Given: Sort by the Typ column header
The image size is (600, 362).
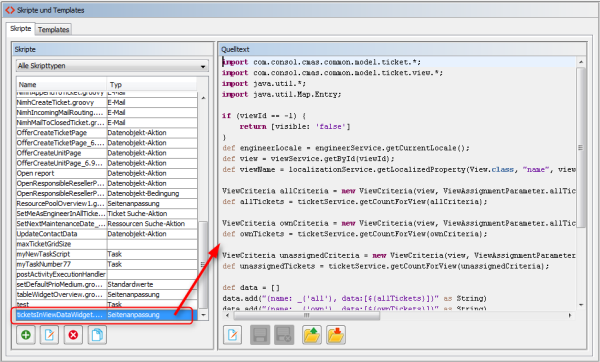Looking at the screenshot, I should click(152, 85).
